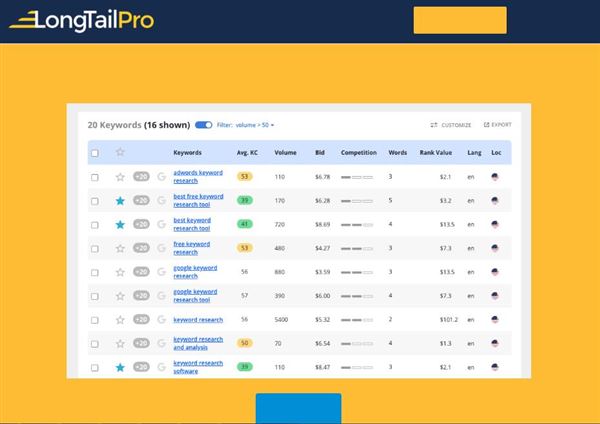This screenshot has width=600, height=424.
Task: Click the star icon in the table header
Action: click(x=120, y=152)
